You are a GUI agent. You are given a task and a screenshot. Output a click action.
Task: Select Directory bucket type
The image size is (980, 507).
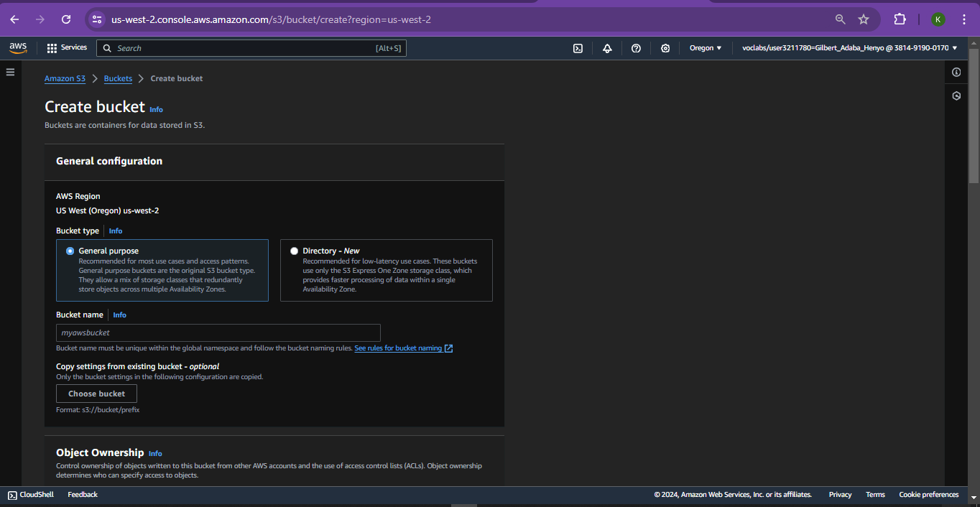click(294, 251)
